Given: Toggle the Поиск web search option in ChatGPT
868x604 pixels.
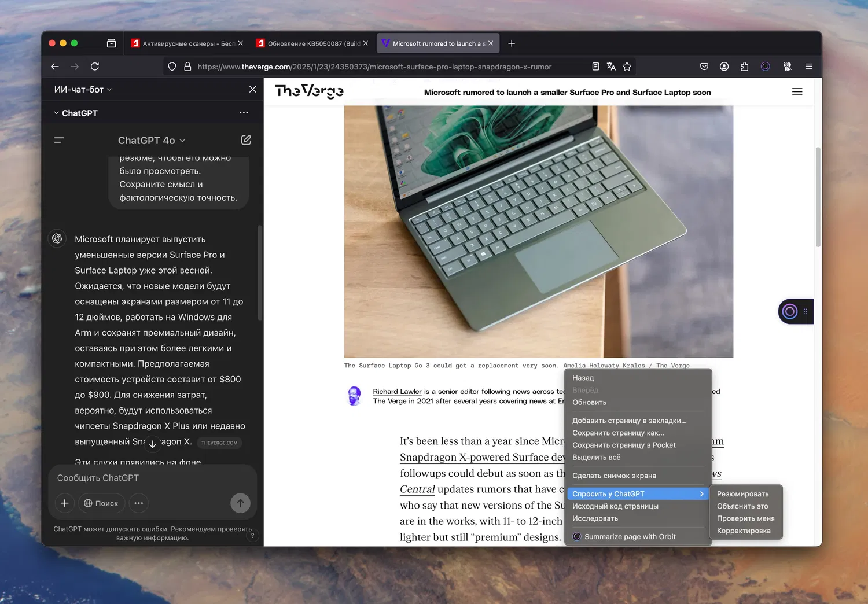Looking at the screenshot, I should (x=101, y=503).
